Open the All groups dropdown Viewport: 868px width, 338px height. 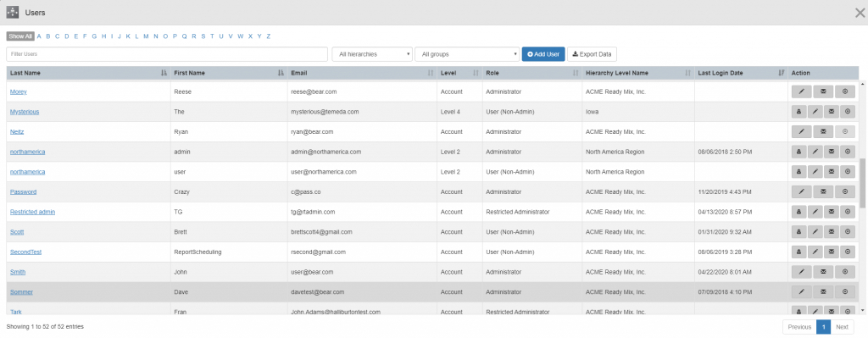[x=467, y=54]
